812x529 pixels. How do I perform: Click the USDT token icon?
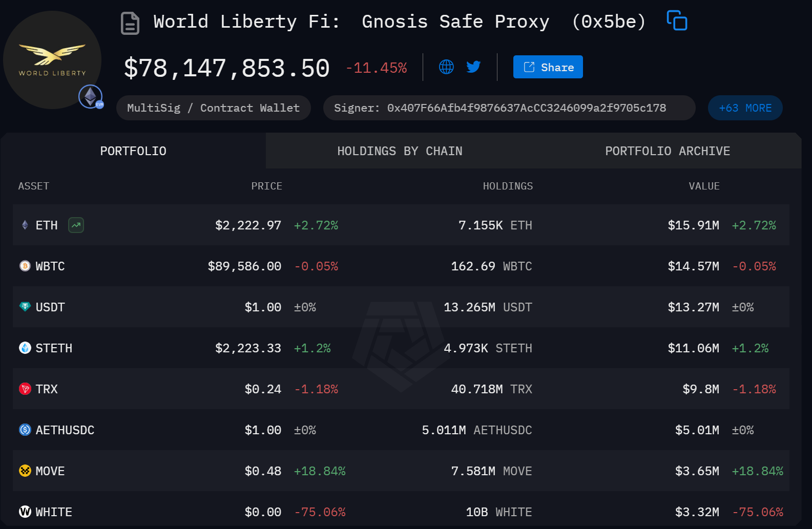tap(25, 307)
